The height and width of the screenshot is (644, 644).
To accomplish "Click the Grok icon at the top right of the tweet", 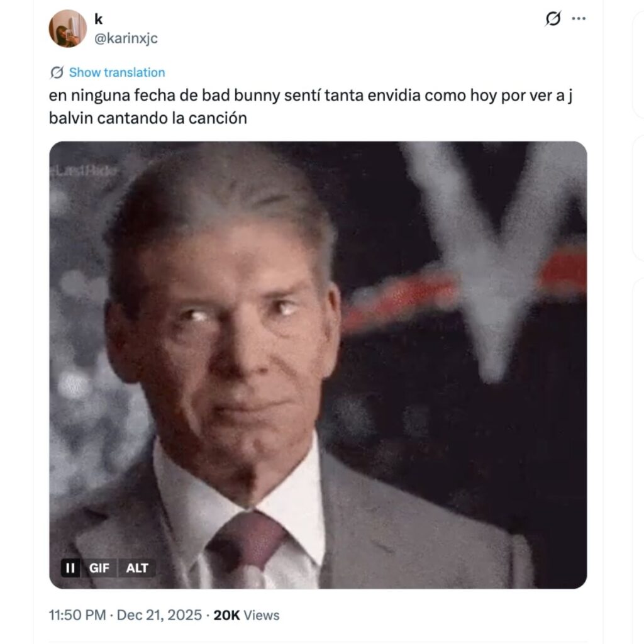I will (x=553, y=18).
